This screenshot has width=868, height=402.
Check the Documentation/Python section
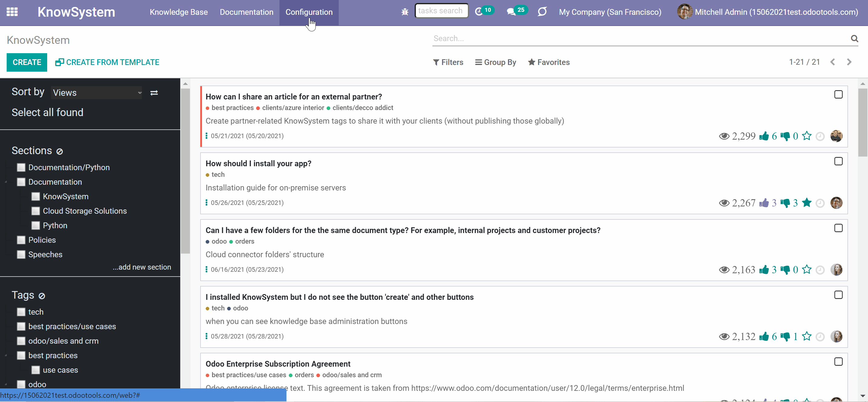(21, 167)
